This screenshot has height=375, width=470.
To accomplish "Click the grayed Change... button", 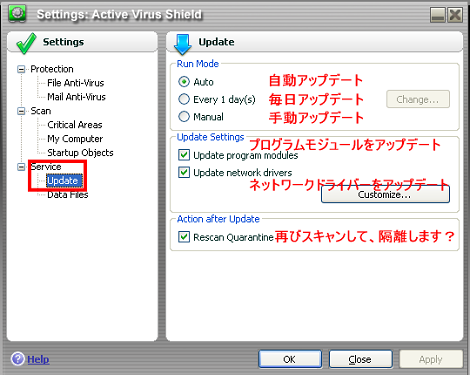I will (418, 99).
